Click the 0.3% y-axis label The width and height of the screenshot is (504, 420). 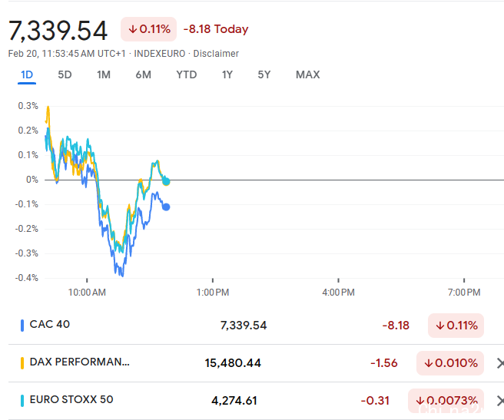pyautogui.click(x=28, y=106)
